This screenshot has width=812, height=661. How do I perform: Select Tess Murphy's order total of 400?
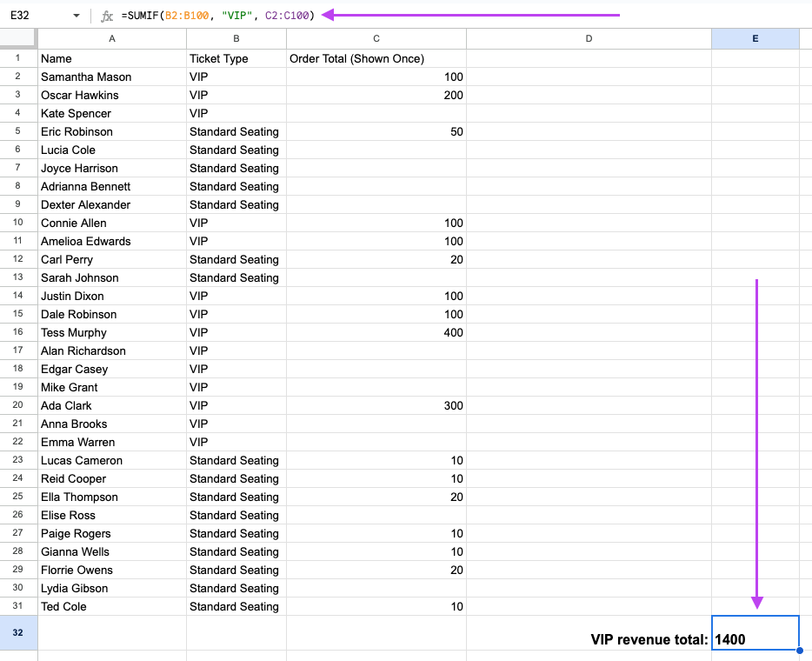point(376,332)
